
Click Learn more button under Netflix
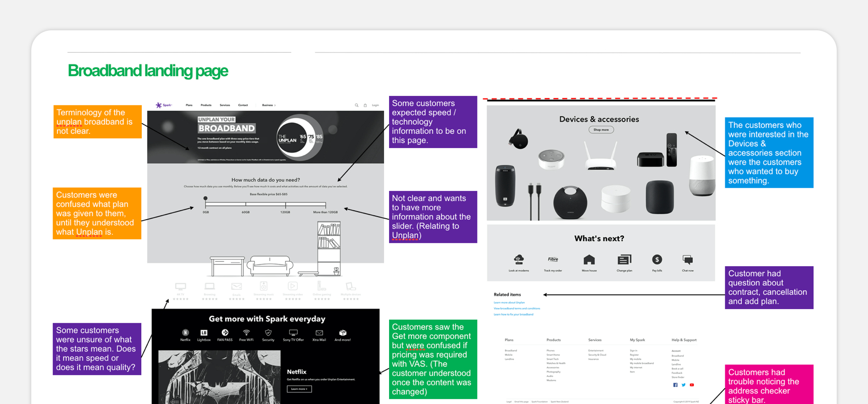tap(299, 389)
